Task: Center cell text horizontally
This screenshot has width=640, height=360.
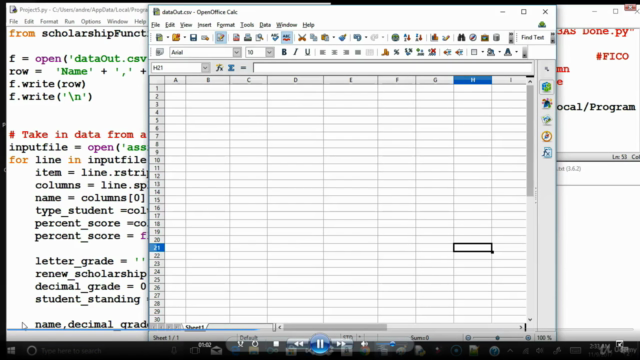Action: (x=334, y=52)
